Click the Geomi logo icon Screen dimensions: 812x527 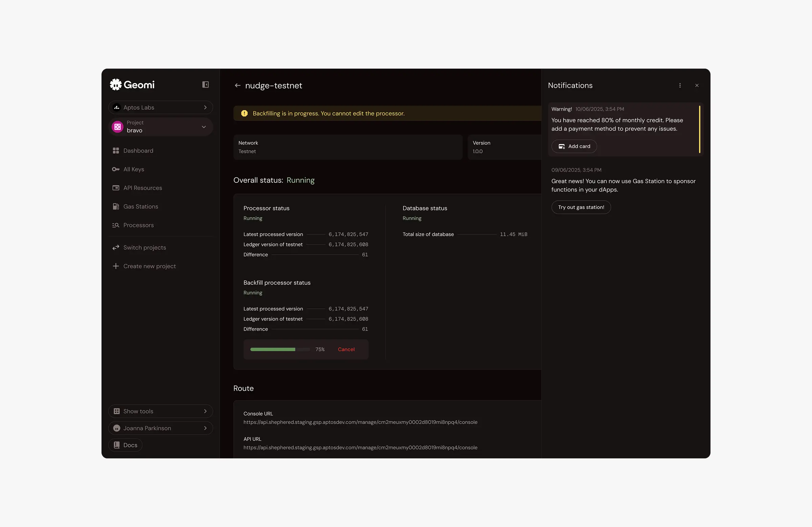tap(116, 85)
